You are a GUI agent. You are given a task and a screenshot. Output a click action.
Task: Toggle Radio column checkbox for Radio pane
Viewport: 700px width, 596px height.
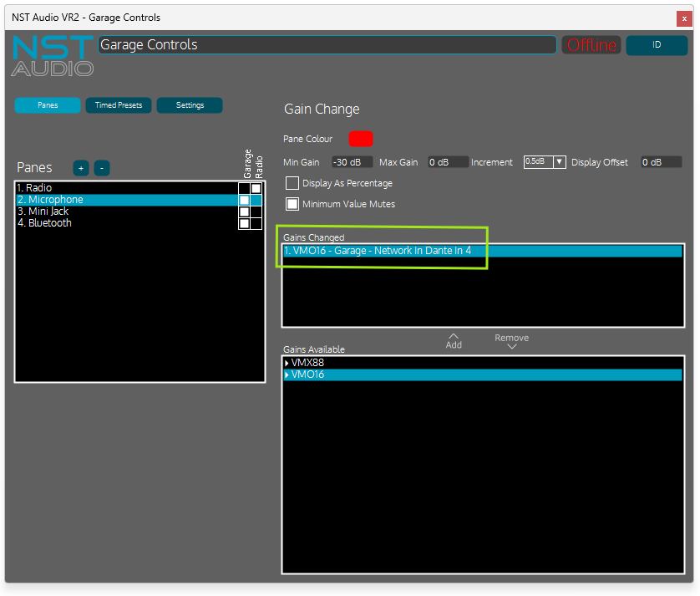click(256, 189)
